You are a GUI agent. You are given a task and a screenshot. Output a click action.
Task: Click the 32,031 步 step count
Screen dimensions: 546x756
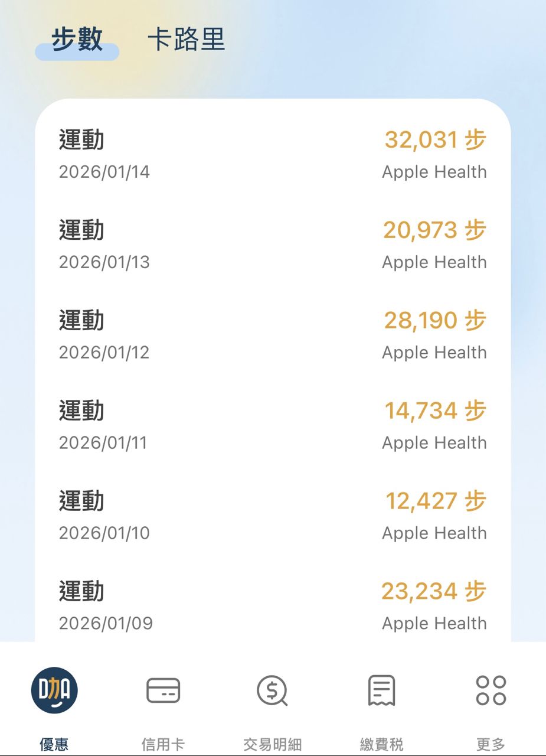click(x=435, y=140)
